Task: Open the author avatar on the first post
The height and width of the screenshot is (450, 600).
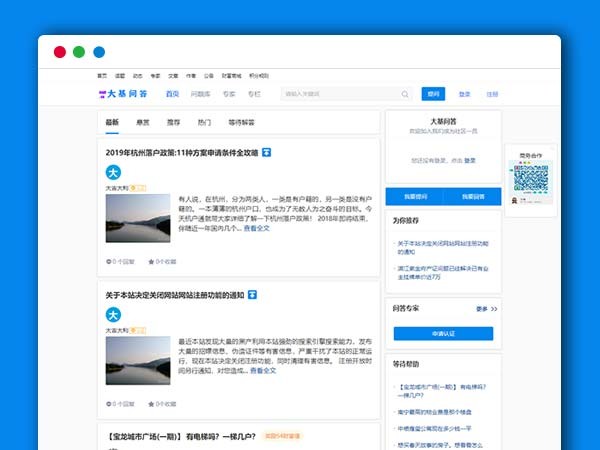Action: tap(113, 172)
